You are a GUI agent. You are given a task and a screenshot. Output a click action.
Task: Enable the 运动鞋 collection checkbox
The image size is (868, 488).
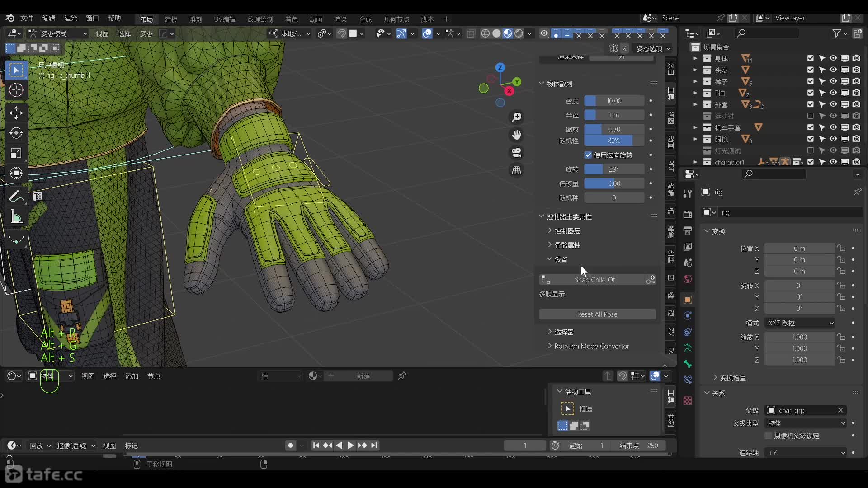click(x=811, y=116)
